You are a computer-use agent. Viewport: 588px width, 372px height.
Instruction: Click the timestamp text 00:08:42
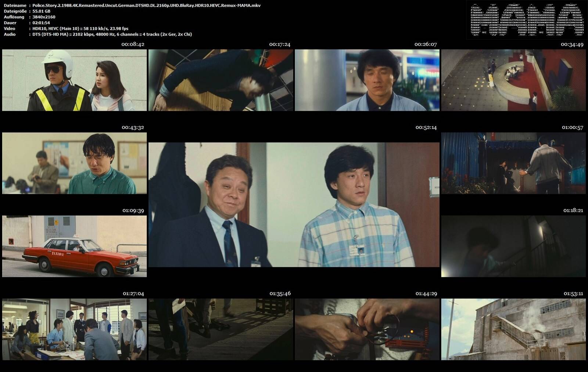(133, 44)
